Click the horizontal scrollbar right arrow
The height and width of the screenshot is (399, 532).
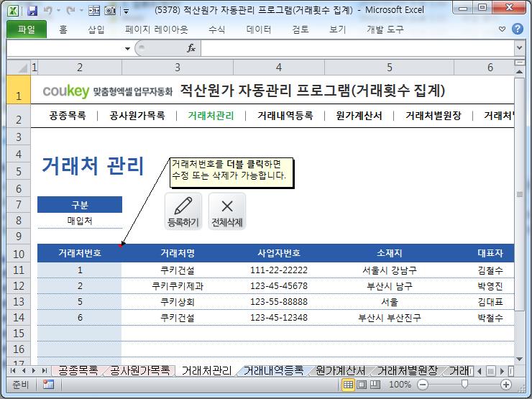[x=502, y=371]
